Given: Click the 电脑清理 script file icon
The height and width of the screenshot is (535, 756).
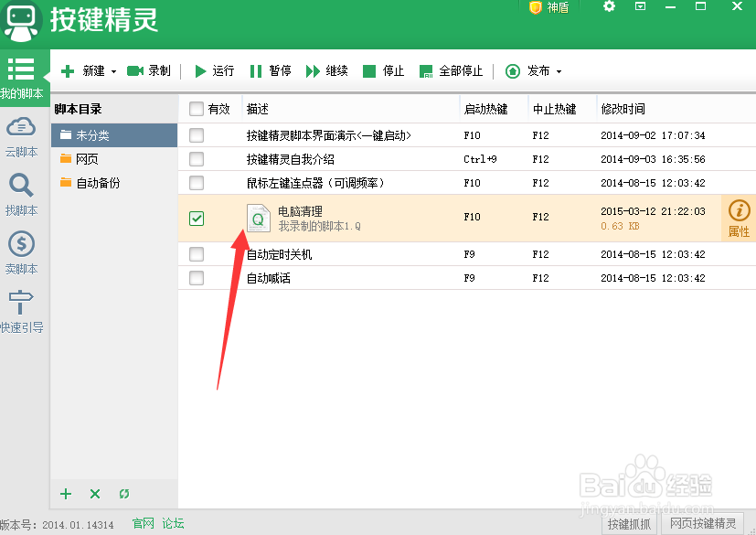Looking at the screenshot, I should pos(259,218).
